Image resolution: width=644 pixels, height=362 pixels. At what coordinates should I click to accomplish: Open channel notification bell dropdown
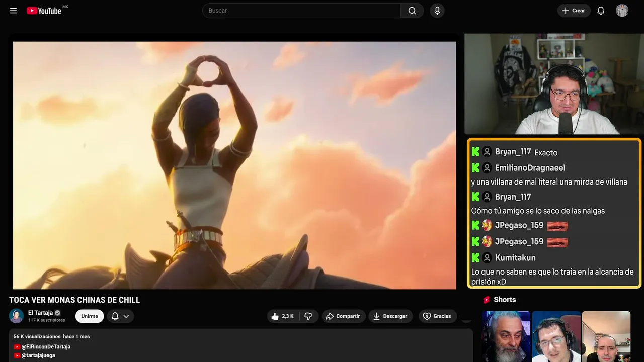pos(120,316)
